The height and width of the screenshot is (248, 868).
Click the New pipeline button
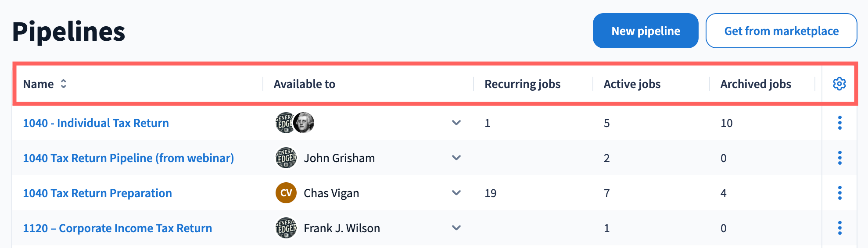pos(646,31)
